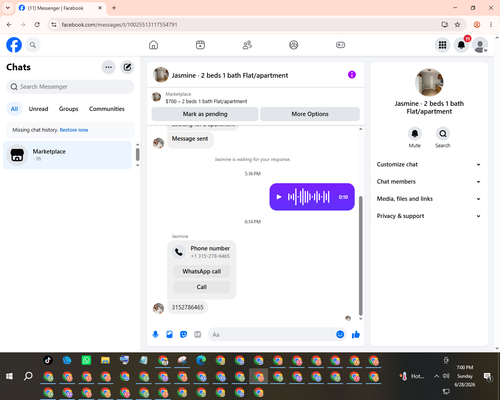Image resolution: width=500 pixels, height=400 pixels.
Task: Open the volume control in tray
Action: 446,376
